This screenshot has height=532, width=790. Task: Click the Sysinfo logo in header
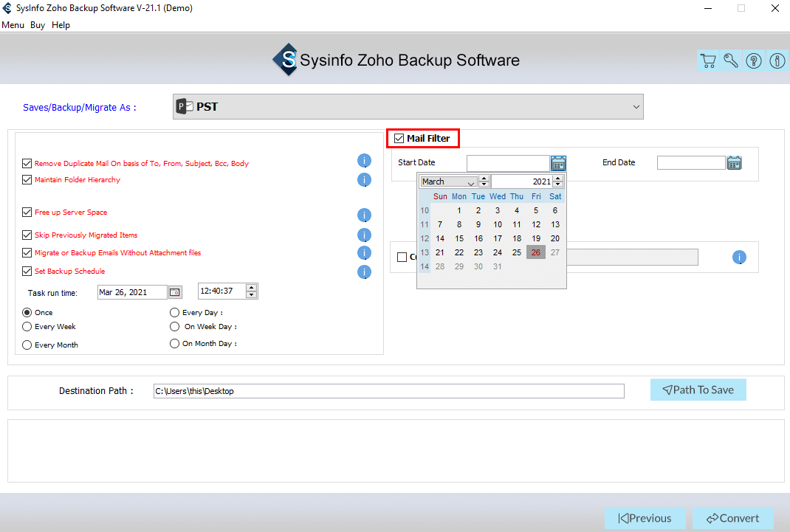(286, 60)
